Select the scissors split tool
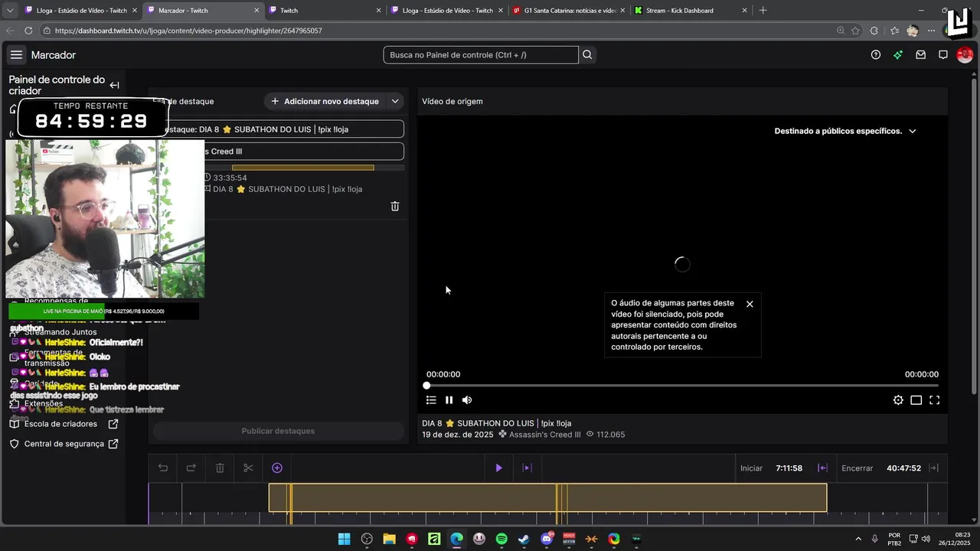Screen dimensions: 980x551 point(248,468)
